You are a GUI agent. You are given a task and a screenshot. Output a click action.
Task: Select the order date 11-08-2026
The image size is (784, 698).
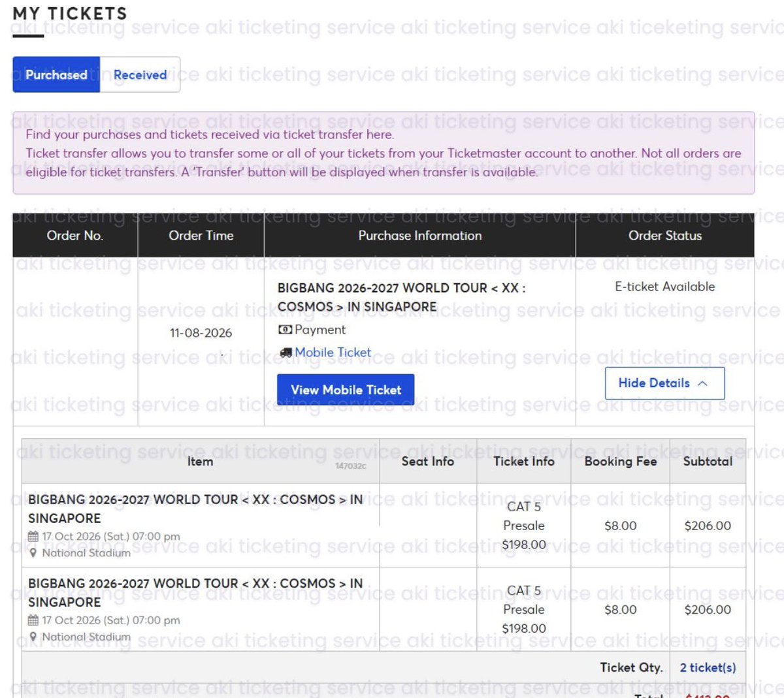coord(201,333)
